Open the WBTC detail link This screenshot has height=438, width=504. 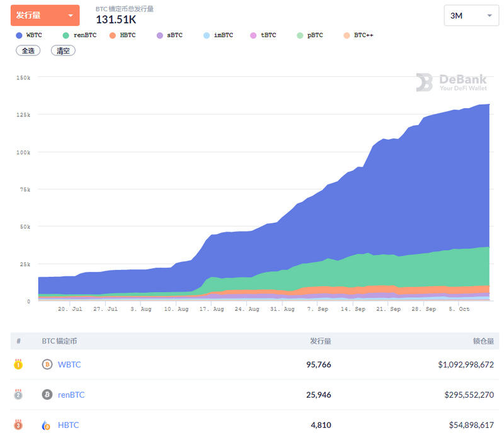point(69,364)
